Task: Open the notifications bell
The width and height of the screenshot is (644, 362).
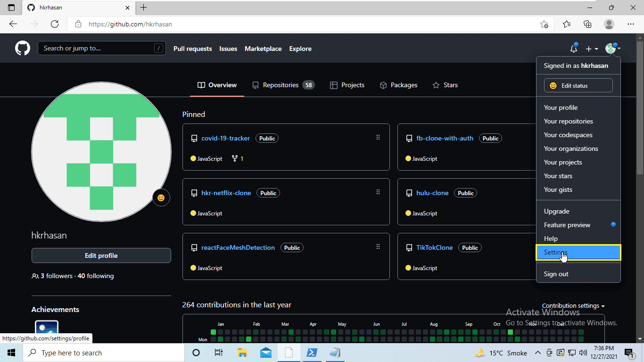Action: pos(574,49)
